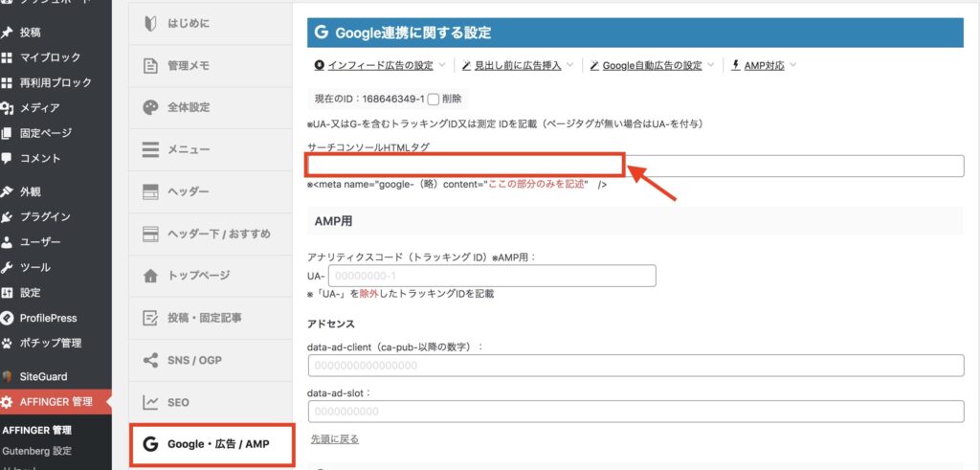
Task: Click the pin icon beside 投稿
Action: click(x=7, y=33)
